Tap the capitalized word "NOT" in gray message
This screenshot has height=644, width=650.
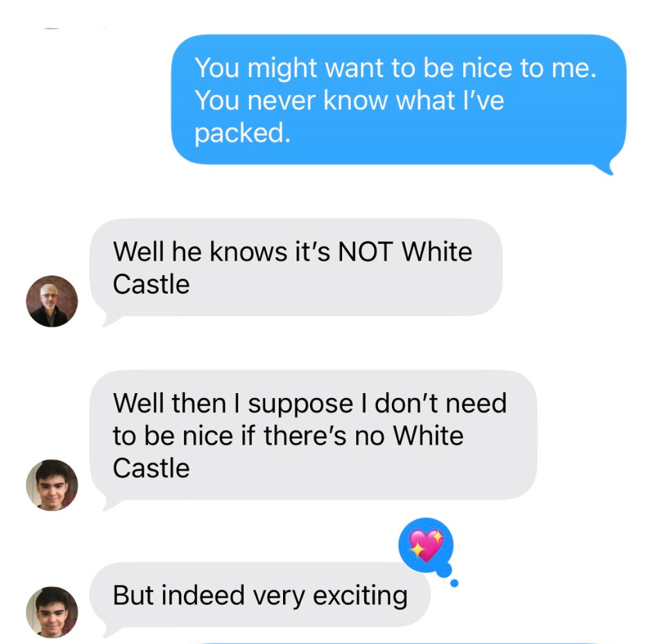coord(365,252)
